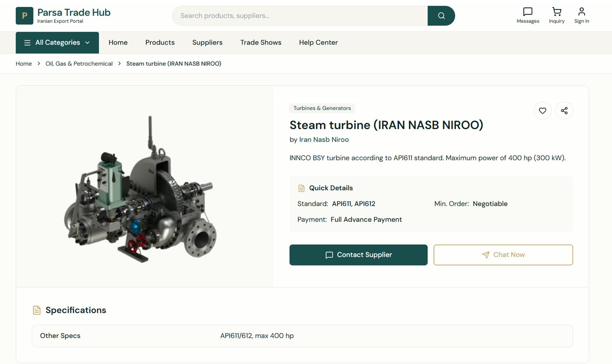This screenshot has width=612, height=364.
Task: Open the Inquiry cart icon
Action: pyautogui.click(x=557, y=16)
